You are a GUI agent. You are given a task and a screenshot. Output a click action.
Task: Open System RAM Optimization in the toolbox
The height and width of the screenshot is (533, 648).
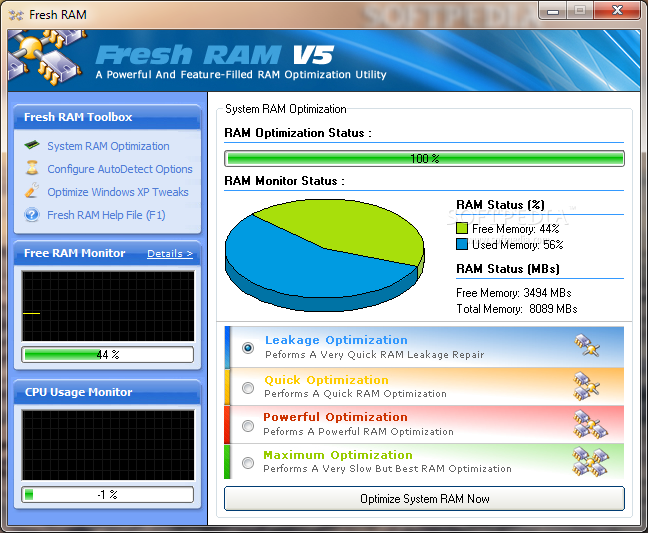coord(108,146)
